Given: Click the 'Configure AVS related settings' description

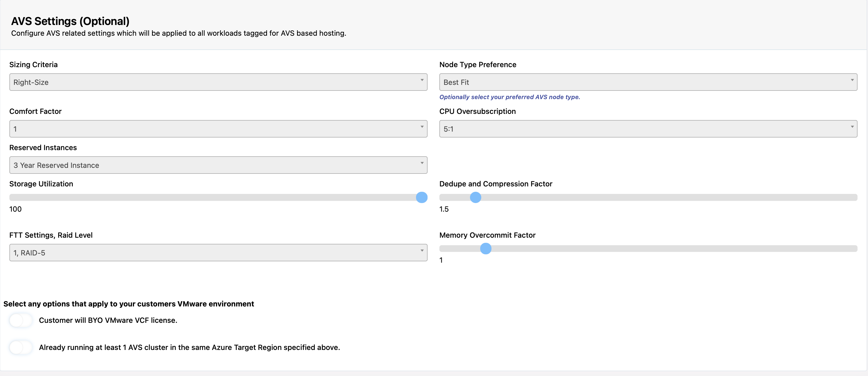Looking at the screenshot, I should pyautogui.click(x=179, y=33).
